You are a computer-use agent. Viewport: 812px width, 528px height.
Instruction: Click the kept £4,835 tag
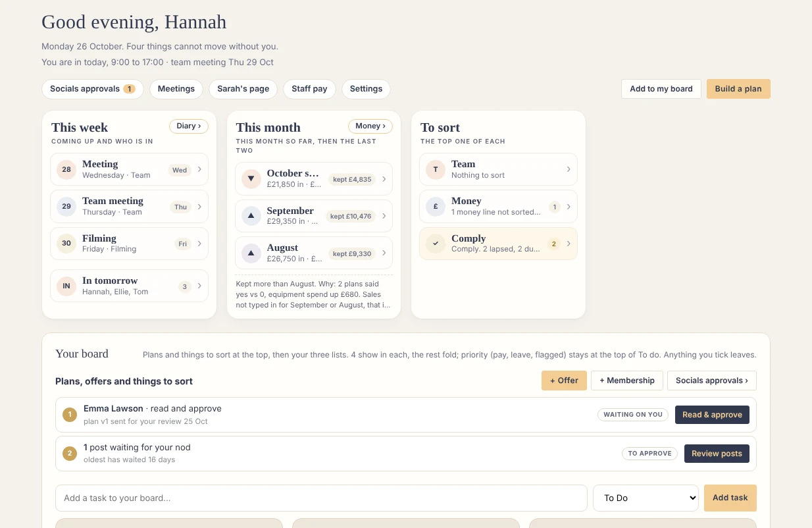pos(352,179)
